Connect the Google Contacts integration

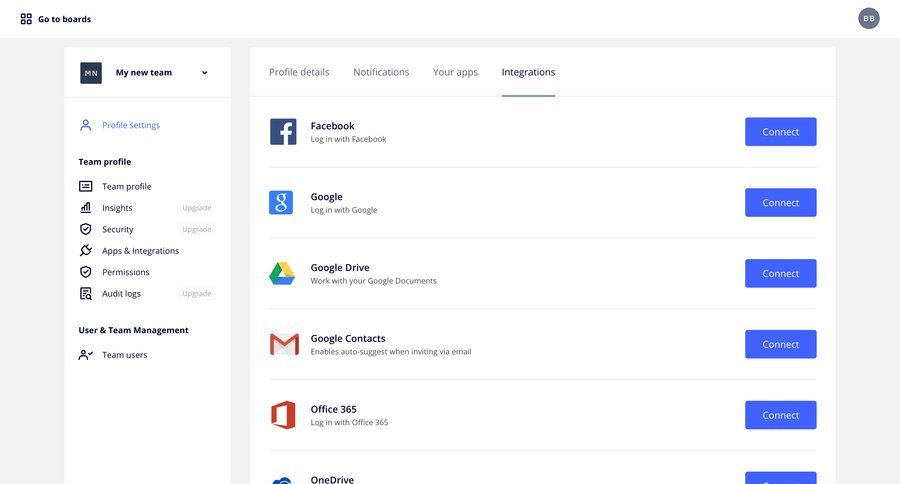point(781,344)
